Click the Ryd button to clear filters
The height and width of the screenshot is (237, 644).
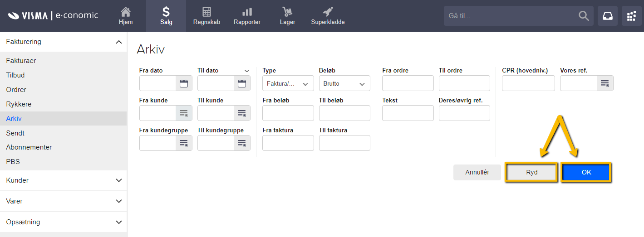[531, 173]
